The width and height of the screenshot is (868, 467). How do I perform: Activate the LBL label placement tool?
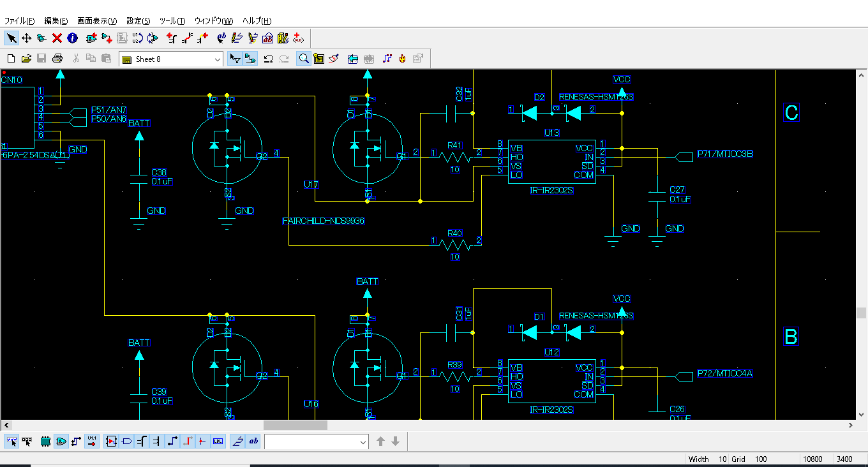coord(218,441)
